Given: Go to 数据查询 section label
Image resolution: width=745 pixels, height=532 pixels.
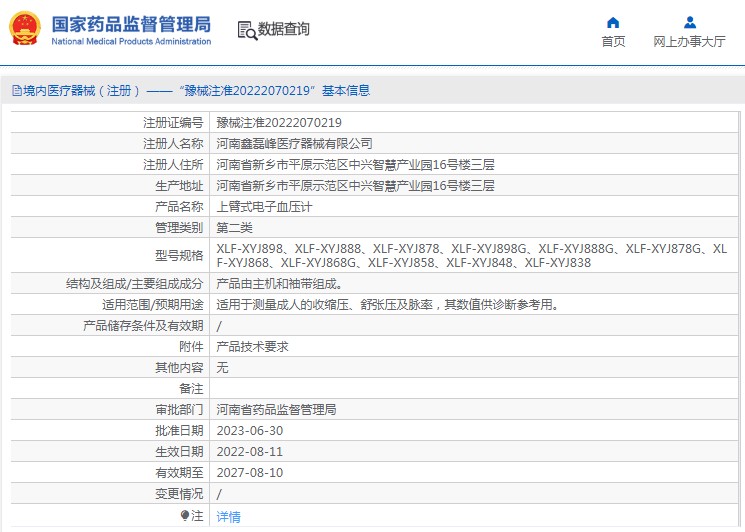Looking at the screenshot, I should pyautogui.click(x=284, y=30).
